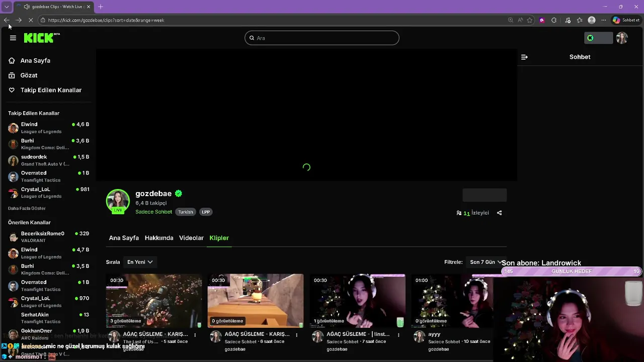Image resolution: width=644 pixels, height=362 pixels.
Task: Open Takip Edilen Kanallar heart link
Action: pos(45,90)
